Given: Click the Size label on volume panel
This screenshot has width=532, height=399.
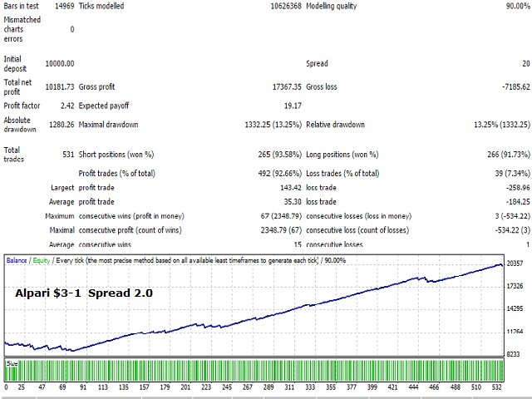Looking at the screenshot, I should coord(12,363).
